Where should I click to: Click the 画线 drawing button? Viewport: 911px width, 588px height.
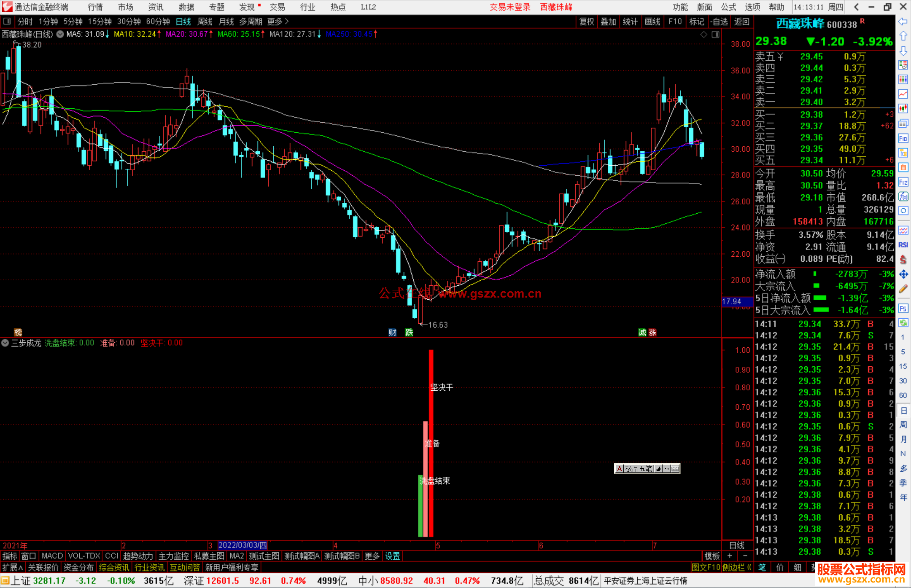[652, 21]
